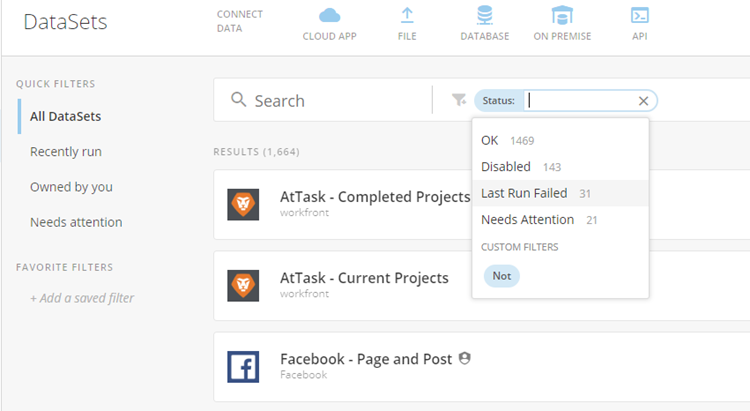Click Add a saved filter link
Image resolution: width=750 pixels, height=411 pixels.
pos(82,298)
